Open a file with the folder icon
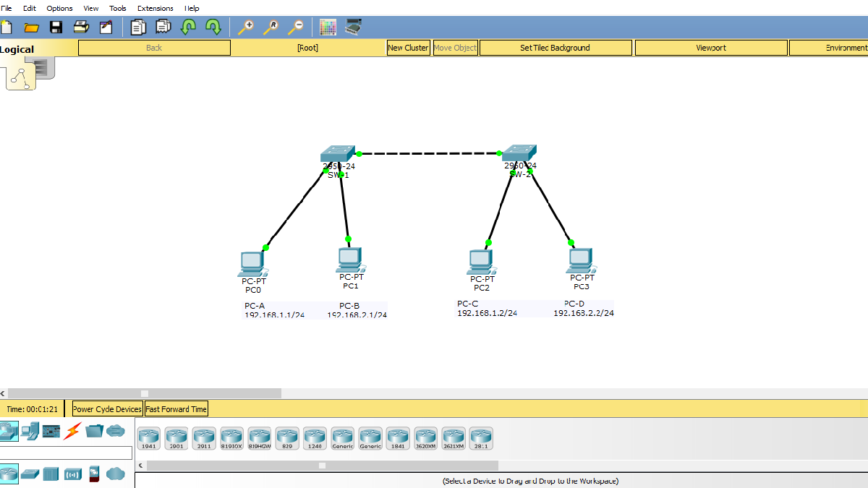The width and height of the screenshot is (868, 488). pos(31,27)
